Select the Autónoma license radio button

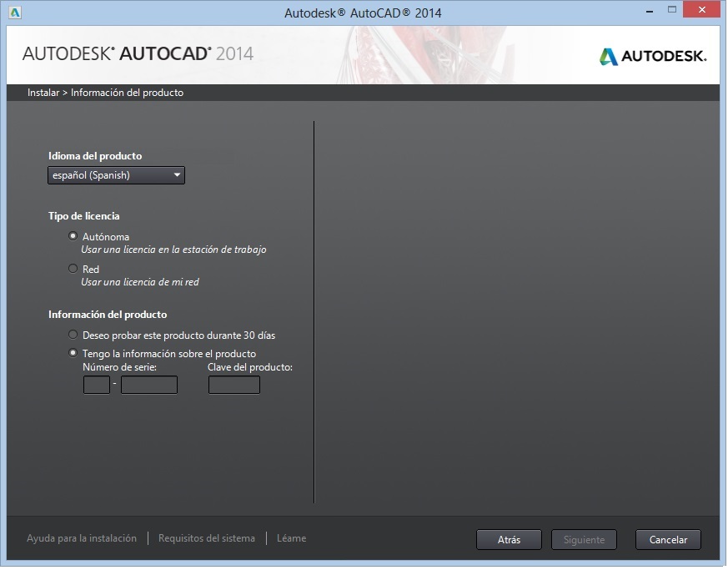73,236
